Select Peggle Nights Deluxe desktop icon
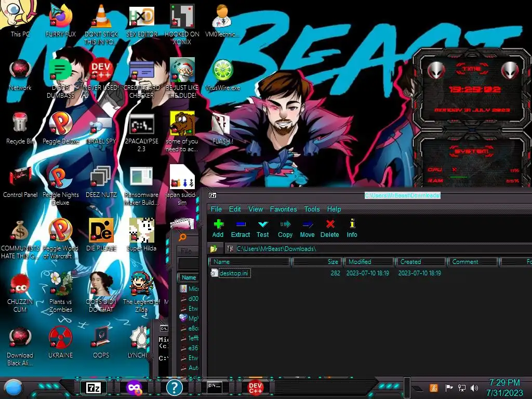The image size is (532, 399). (60, 185)
